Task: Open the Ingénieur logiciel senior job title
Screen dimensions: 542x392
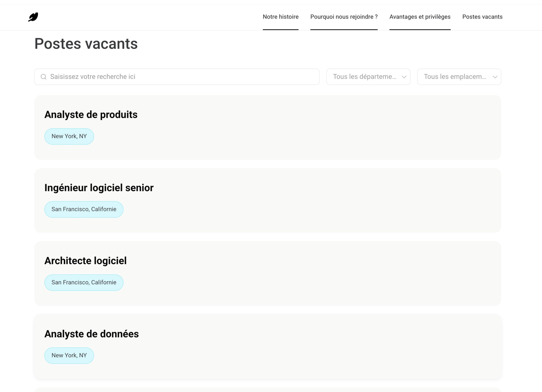Action: pyautogui.click(x=99, y=188)
